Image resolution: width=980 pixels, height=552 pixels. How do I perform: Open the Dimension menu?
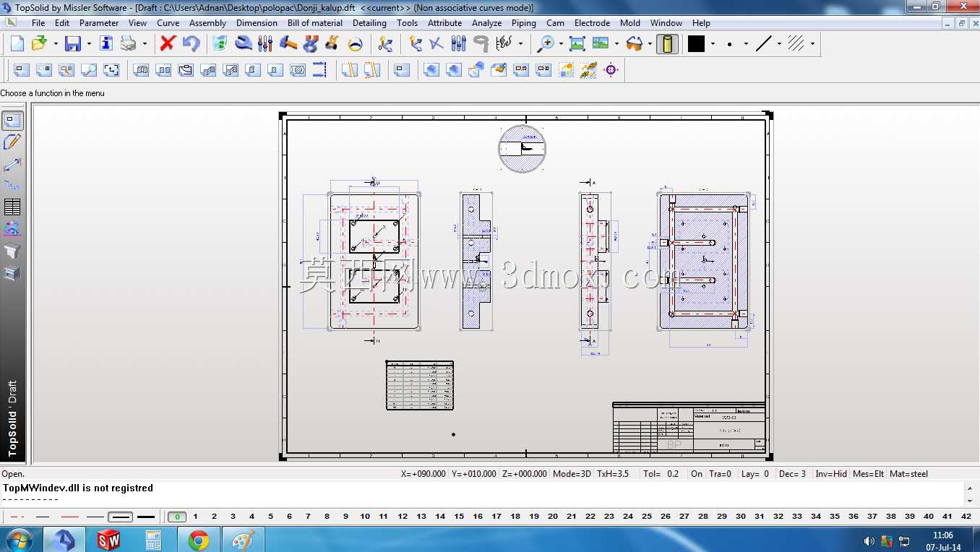click(257, 23)
